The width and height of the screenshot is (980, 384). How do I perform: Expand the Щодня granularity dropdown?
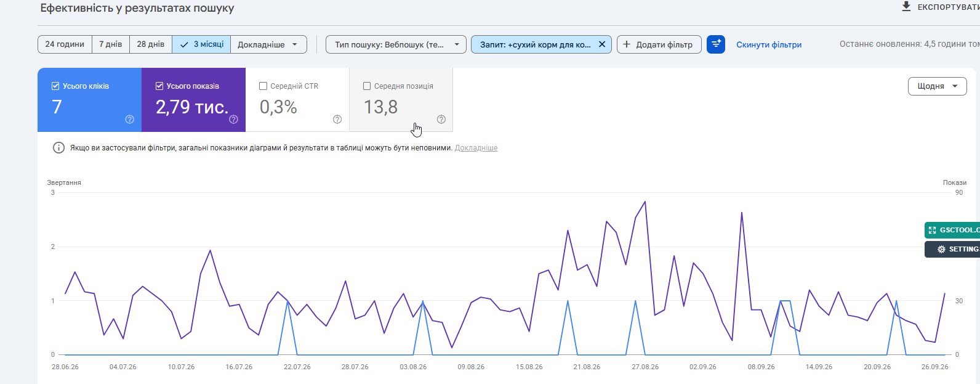coord(938,86)
